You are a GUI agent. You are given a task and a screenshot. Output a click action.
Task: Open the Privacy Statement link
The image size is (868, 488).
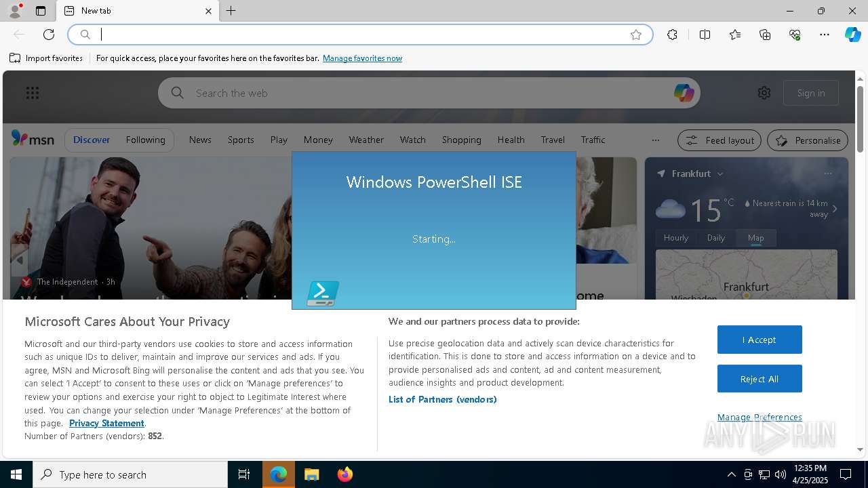point(106,423)
